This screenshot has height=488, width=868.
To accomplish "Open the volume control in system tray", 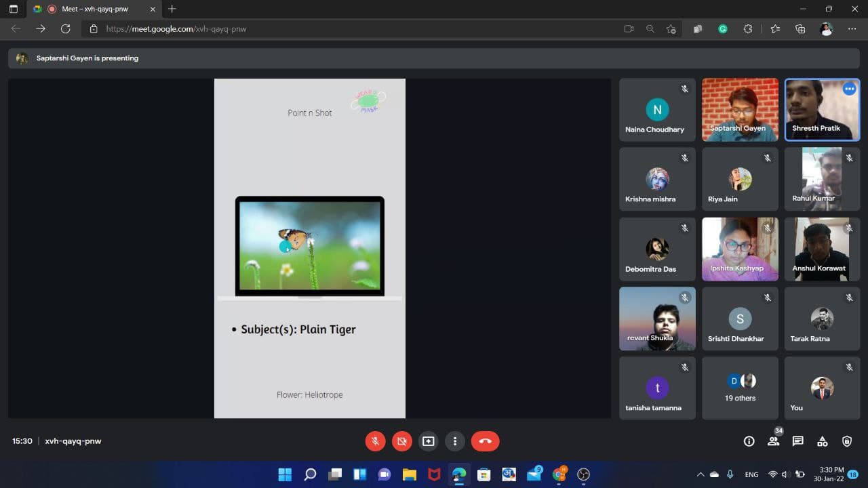I will click(x=785, y=474).
